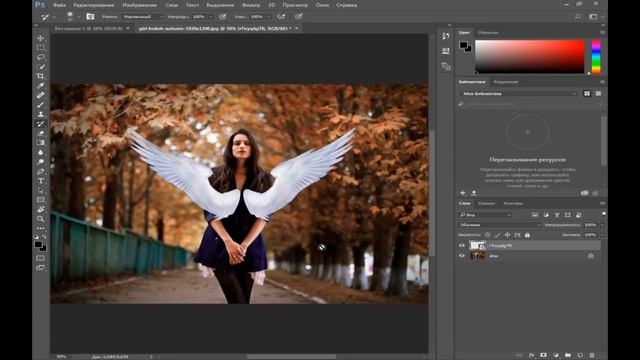Select the Lasso tool
This screenshot has width=640, height=360.
40,57
